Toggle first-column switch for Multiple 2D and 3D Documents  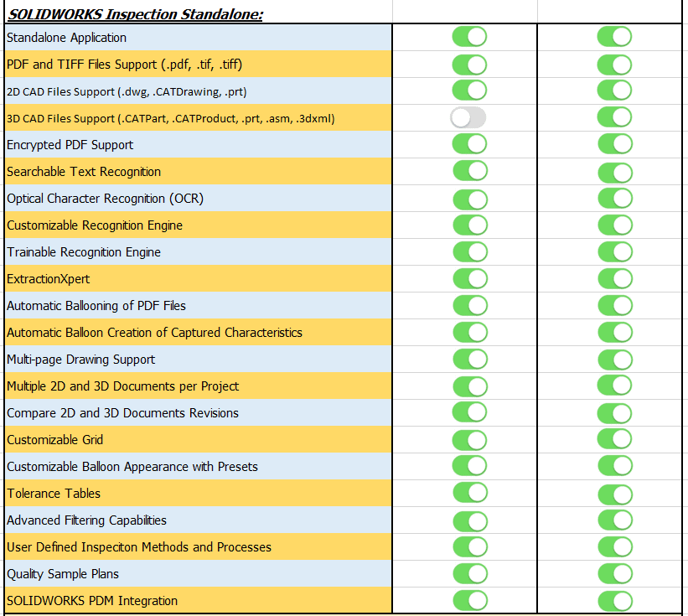(470, 387)
